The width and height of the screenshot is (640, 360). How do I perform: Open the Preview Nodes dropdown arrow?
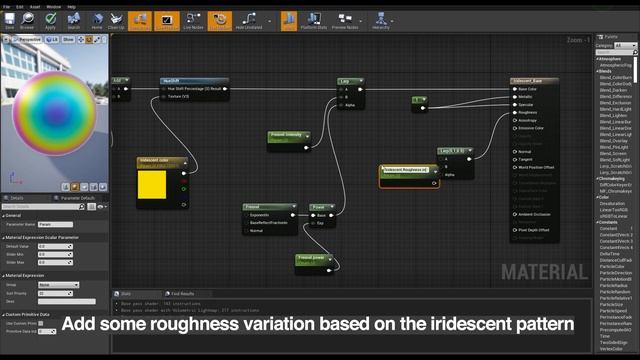click(361, 21)
